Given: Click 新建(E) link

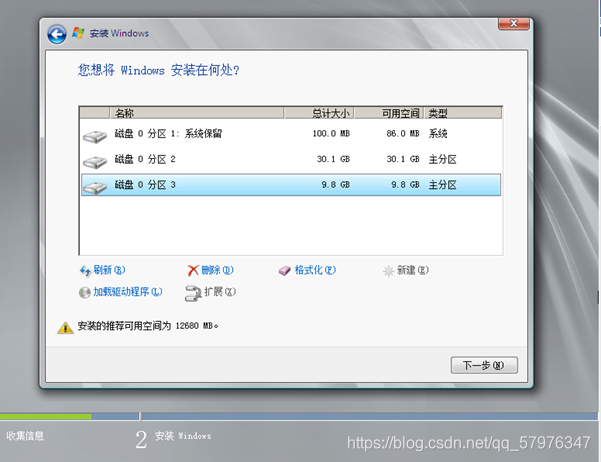Looking at the screenshot, I should (413, 270).
